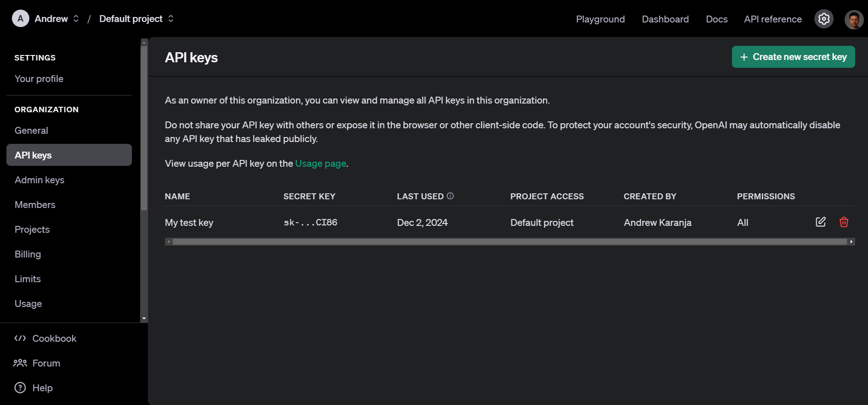This screenshot has width=868, height=405.
Task: Open Playground from the top navigation
Action: [600, 19]
